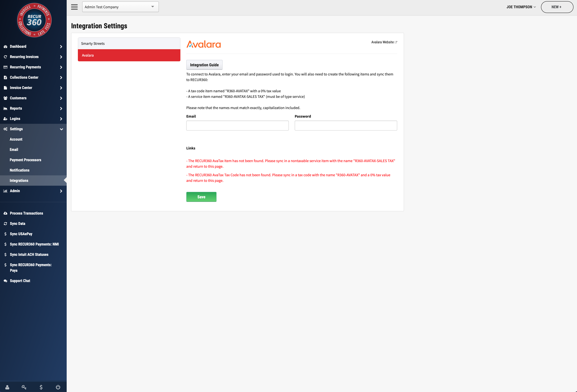Click the dollar sign icon in bottom bar

(x=41, y=387)
